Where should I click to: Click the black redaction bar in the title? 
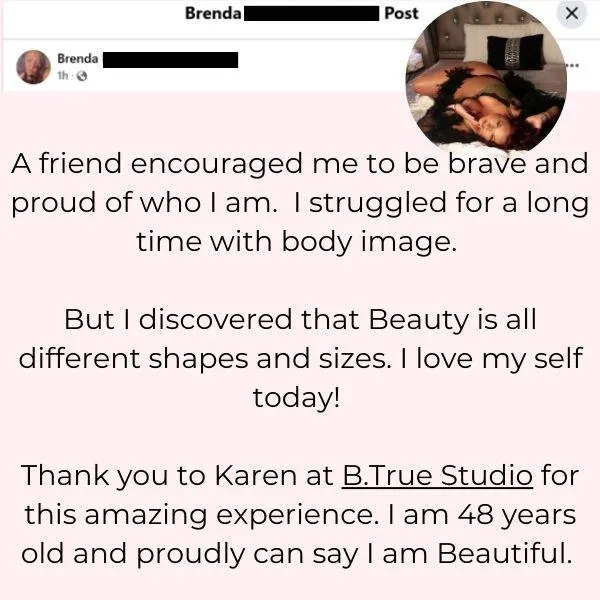311,13
